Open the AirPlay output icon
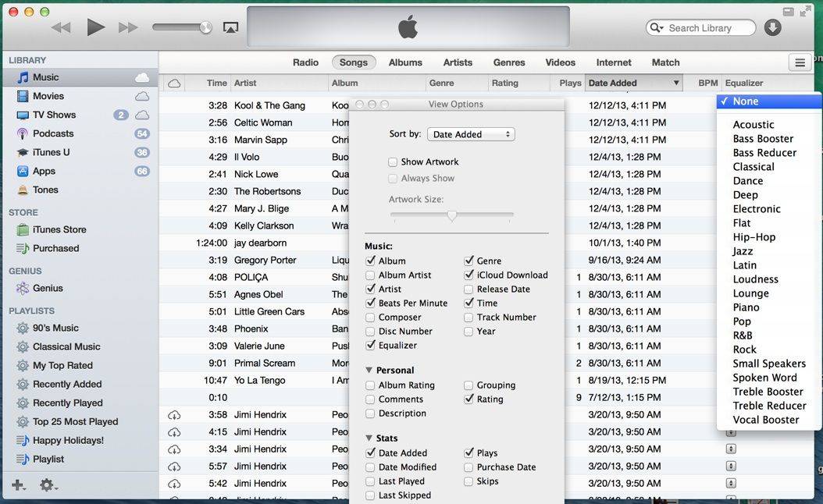Image resolution: width=823 pixels, height=504 pixels. tap(230, 28)
